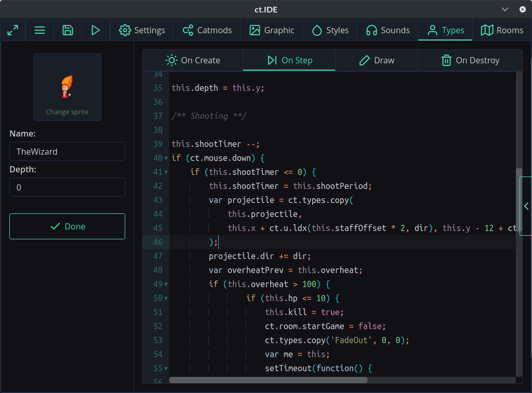Collapse the code fold at line 40

(166, 158)
